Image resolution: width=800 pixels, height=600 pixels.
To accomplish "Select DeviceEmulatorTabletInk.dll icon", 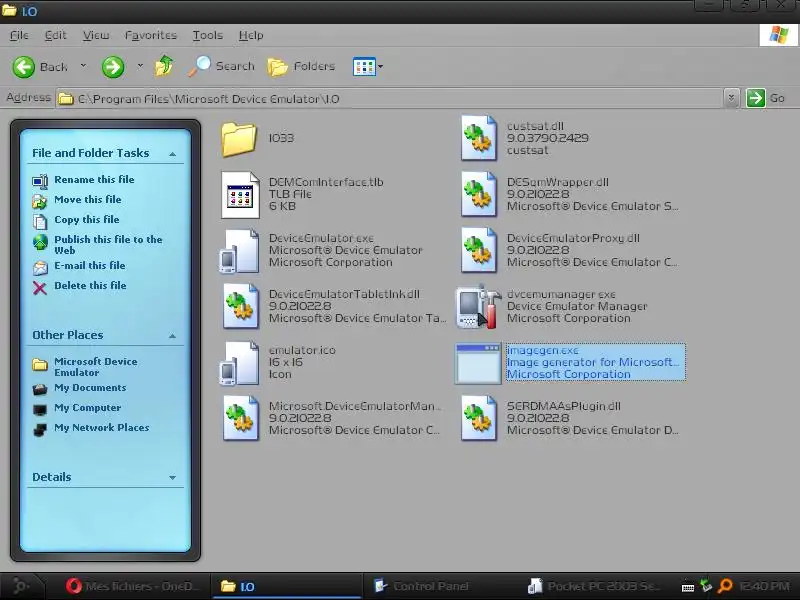I will (x=240, y=306).
